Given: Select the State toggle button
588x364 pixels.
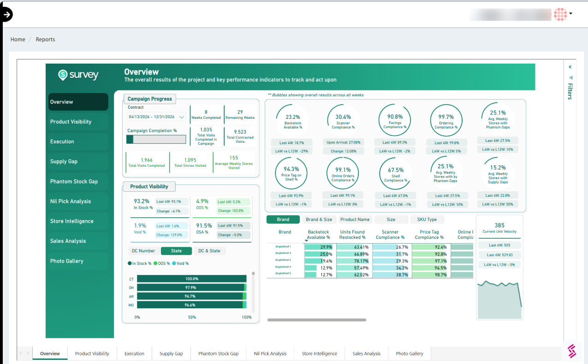Looking at the screenshot, I should pos(177,251).
